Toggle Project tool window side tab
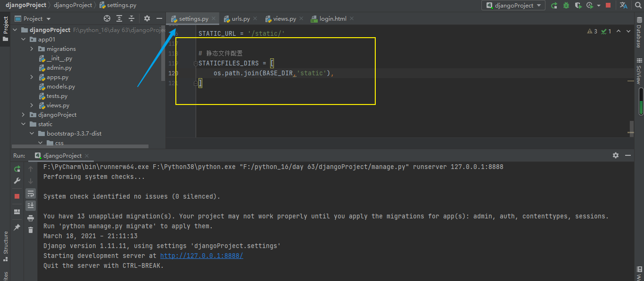 click(5, 29)
